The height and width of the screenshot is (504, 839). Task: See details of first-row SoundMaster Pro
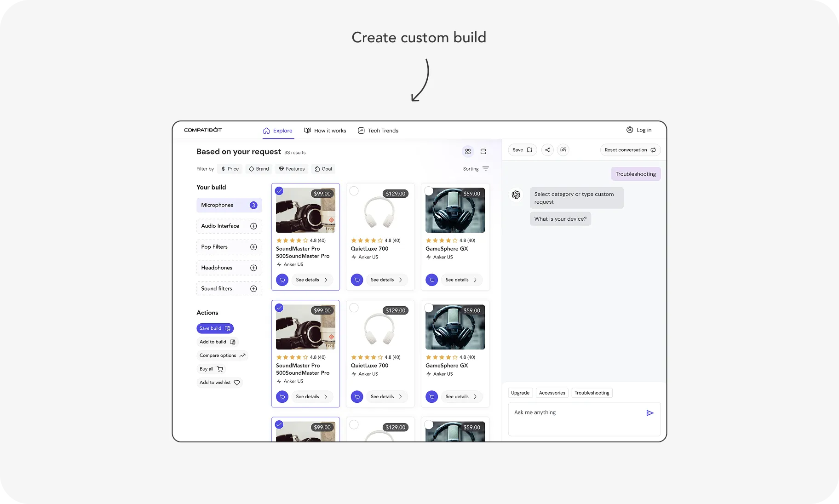tap(312, 280)
